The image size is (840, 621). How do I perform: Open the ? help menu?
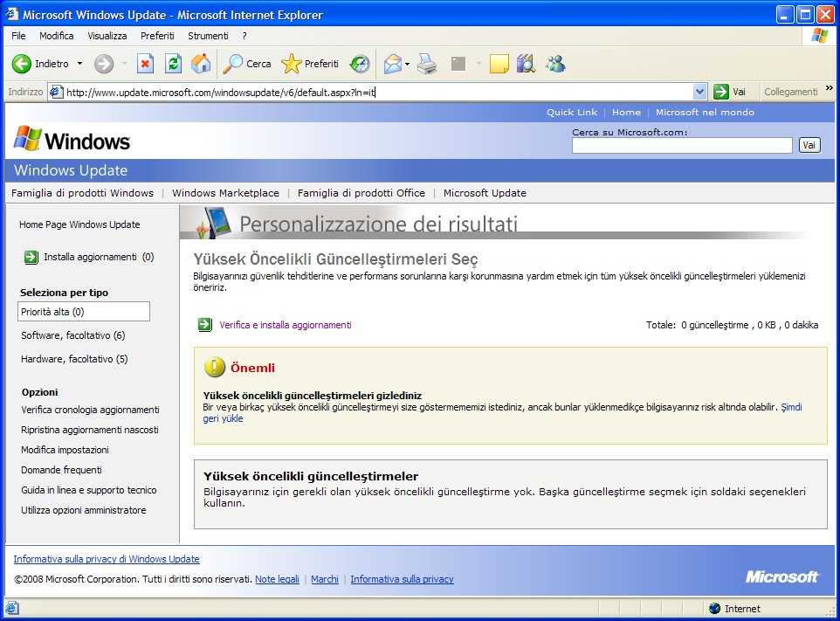point(244,36)
